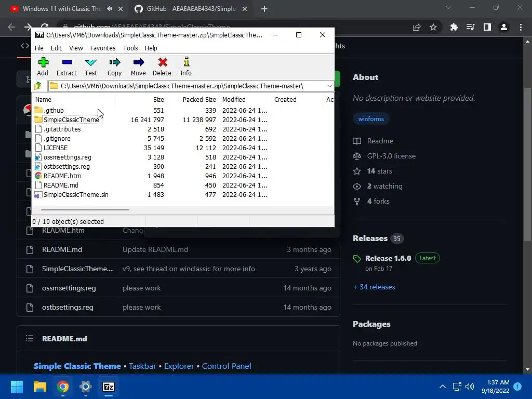This screenshot has width=532, height=399.
Task: Open the File menu in 7-Zip
Action: 39,48
